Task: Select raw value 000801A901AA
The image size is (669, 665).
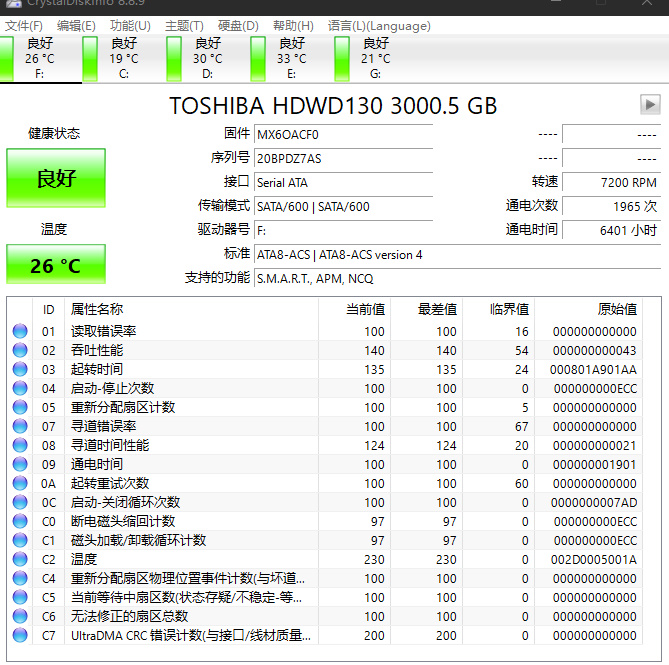Action: [x=593, y=369]
